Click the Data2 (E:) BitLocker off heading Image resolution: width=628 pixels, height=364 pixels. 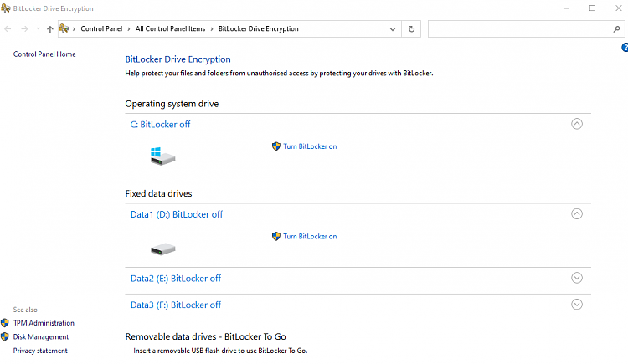point(176,279)
